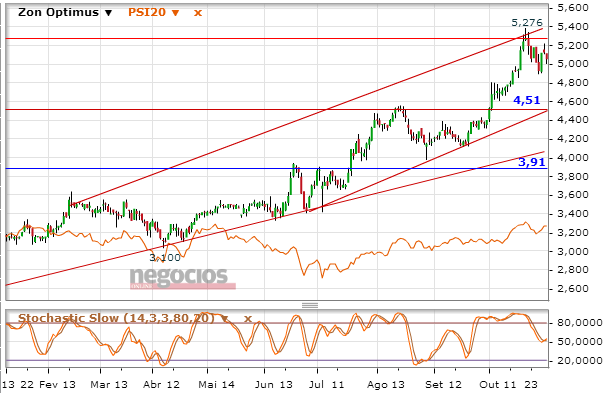Click the 2,800 price axis label
Viewport: 610px width, 397px height.
click(573, 270)
